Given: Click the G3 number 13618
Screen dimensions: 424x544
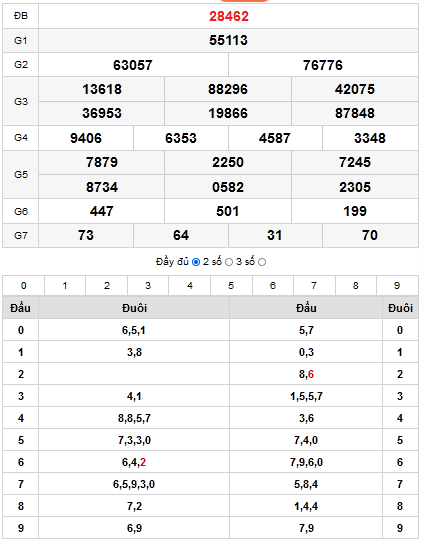Looking at the screenshot, I should coord(102,89).
